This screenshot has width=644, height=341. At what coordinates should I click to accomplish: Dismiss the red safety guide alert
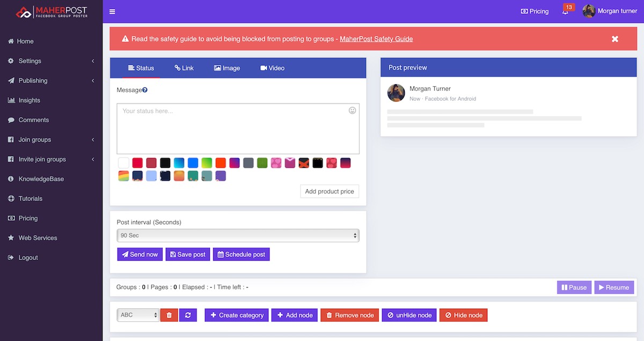click(x=615, y=39)
